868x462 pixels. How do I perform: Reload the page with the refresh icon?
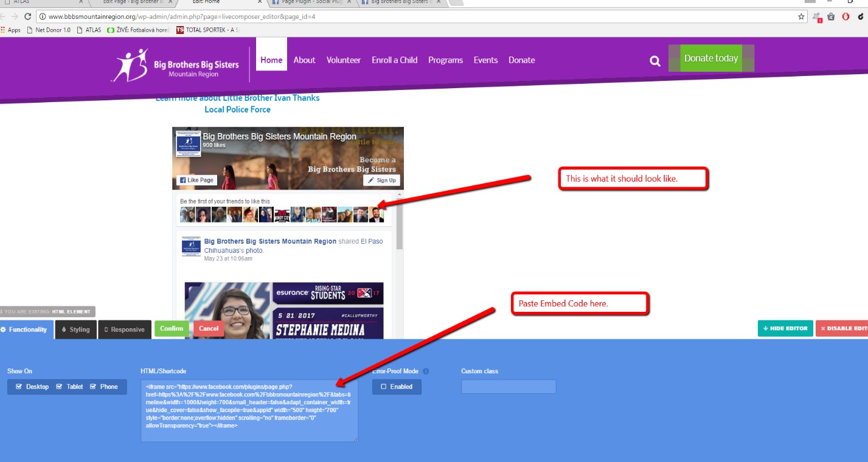point(27,16)
